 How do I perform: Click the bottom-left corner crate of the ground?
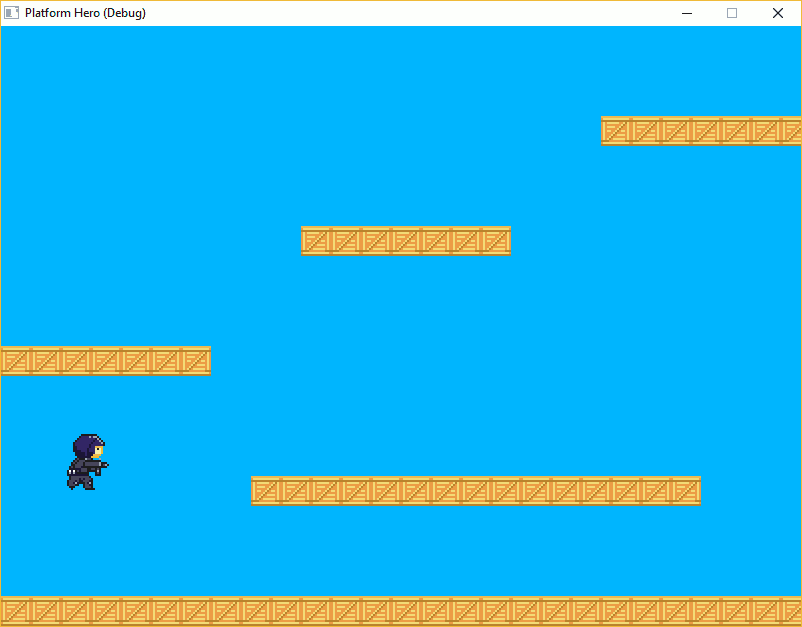click(15, 610)
